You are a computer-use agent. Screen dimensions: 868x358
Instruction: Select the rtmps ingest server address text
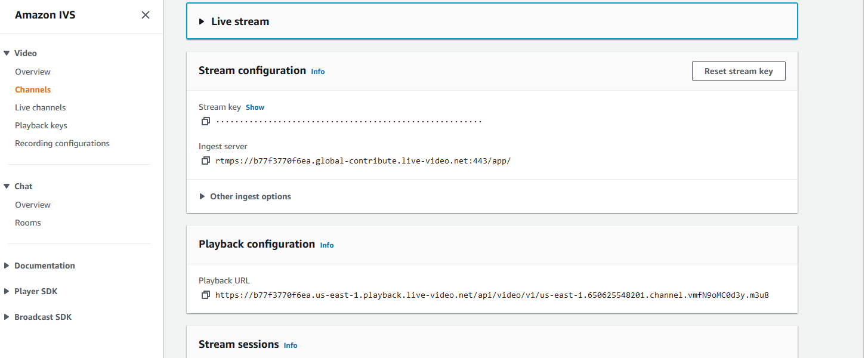(x=363, y=161)
